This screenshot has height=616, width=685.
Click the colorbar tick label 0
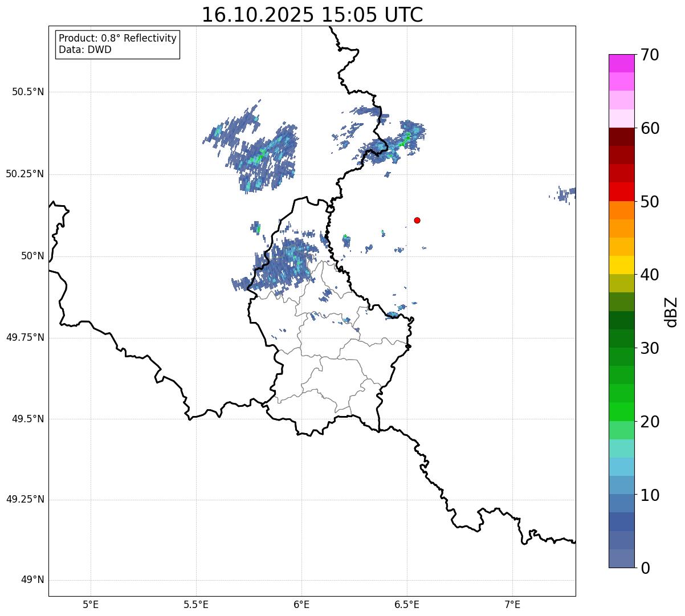(645, 568)
